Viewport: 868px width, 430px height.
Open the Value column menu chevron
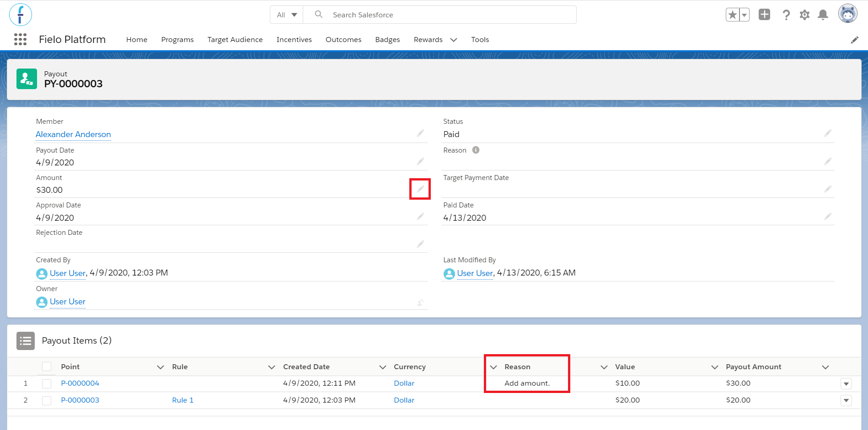(715, 367)
